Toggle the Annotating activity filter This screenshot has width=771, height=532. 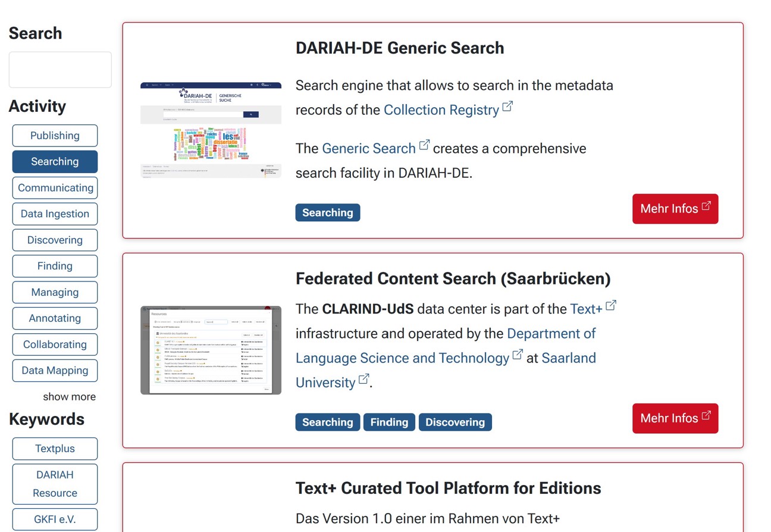[x=55, y=318]
